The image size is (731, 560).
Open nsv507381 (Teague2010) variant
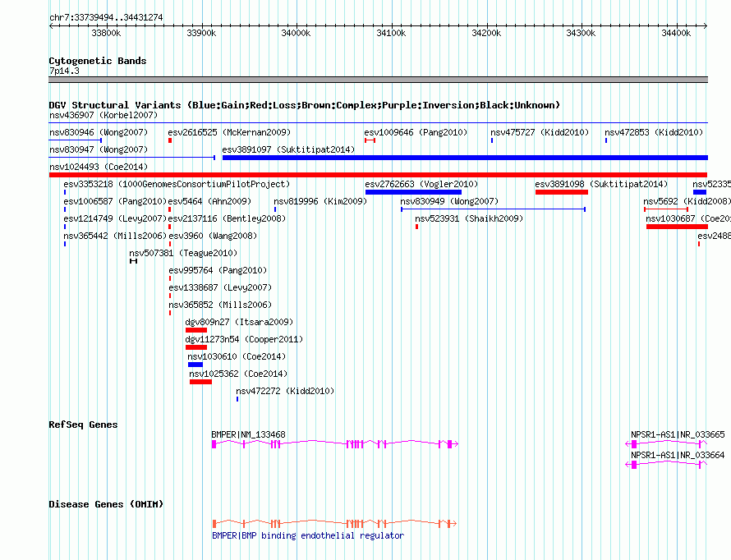pyautogui.click(x=183, y=253)
